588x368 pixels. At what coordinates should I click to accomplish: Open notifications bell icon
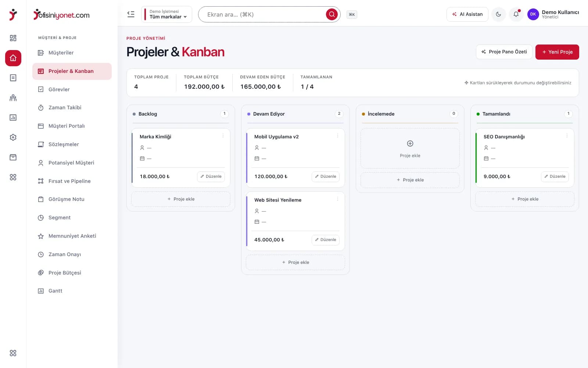[x=516, y=14]
